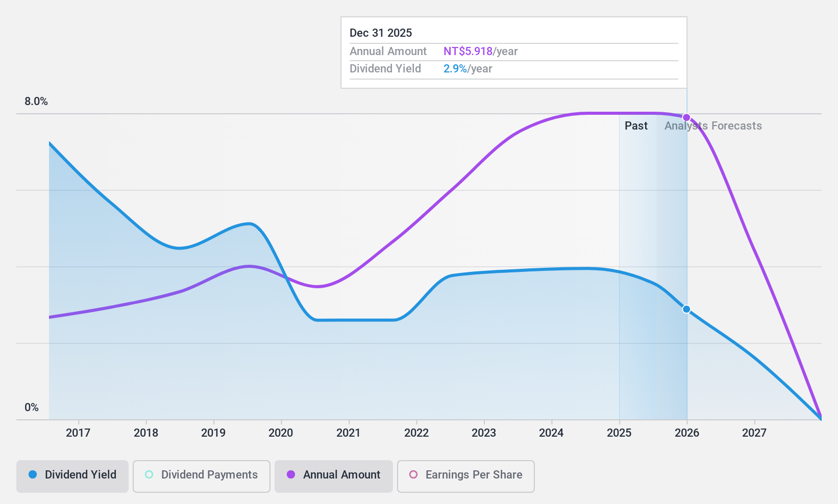Image resolution: width=838 pixels, height=504 pixels.
Task: Click the 2023 x-axis label
Action: click(484, 433)
